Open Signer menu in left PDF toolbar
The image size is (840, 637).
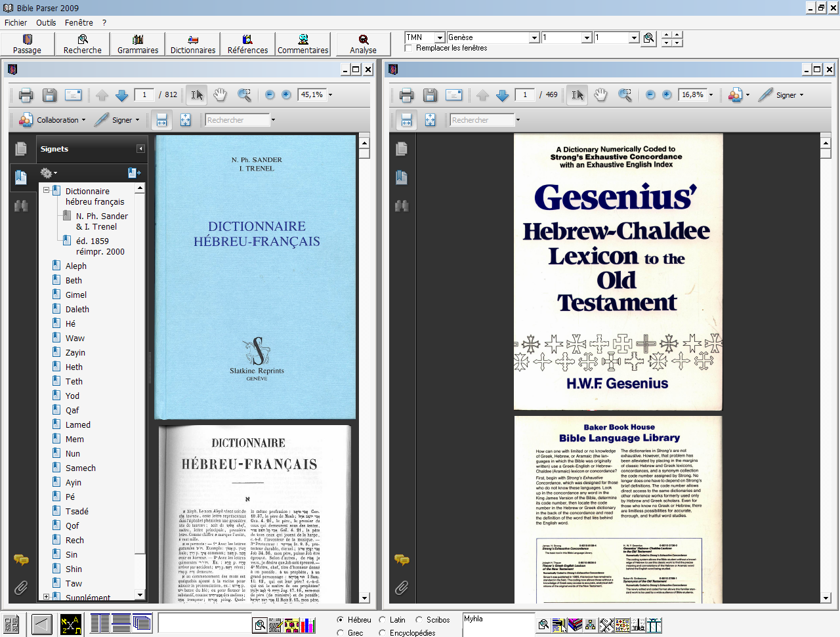coord(117,120)
